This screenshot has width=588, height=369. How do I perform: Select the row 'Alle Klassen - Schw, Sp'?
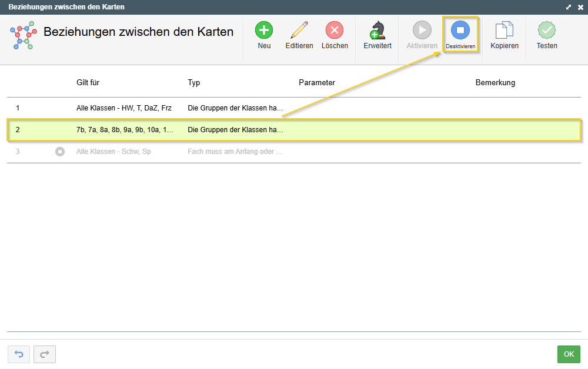[x=294, y=152]
